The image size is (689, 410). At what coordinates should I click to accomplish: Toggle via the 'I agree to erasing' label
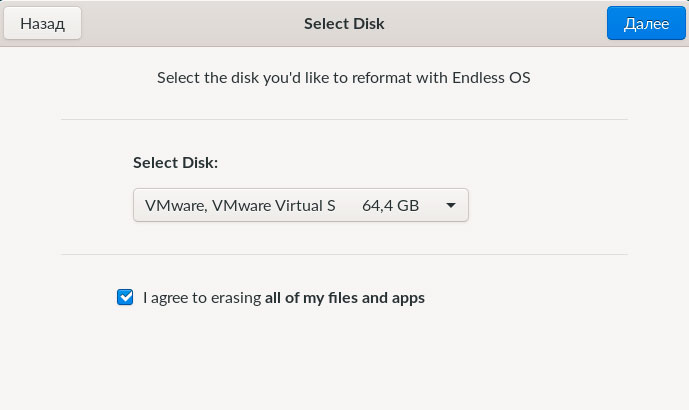pyautogui.click(x=203, y=297)
